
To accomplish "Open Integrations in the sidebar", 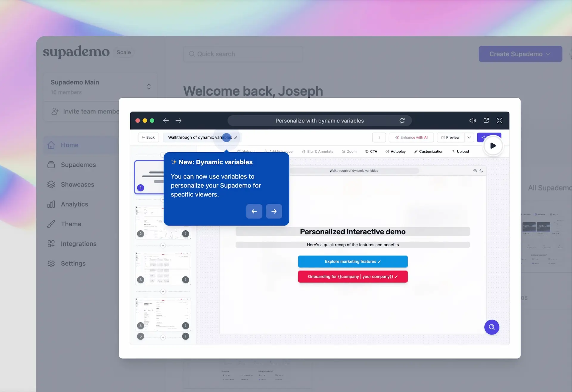I will (72, 244).
